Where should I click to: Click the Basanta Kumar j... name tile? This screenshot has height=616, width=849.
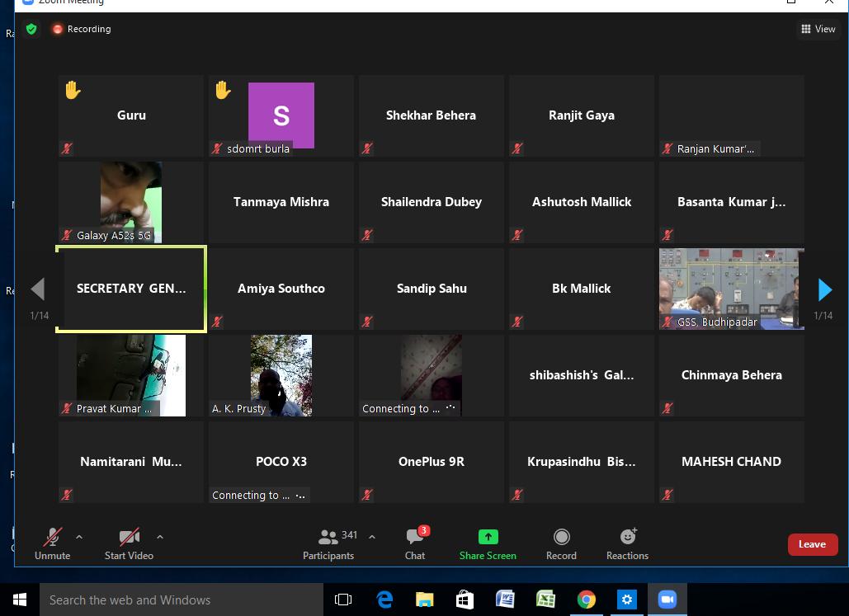pyautogui.click(x=732, y=202)
